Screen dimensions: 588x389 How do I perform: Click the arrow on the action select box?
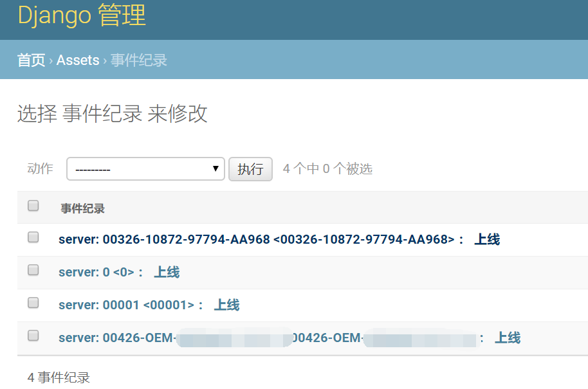216,169
